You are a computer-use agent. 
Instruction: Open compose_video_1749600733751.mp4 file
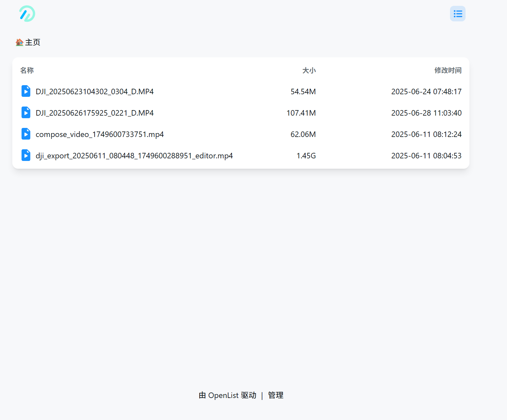pyautogui.click(x=99, y=134)
